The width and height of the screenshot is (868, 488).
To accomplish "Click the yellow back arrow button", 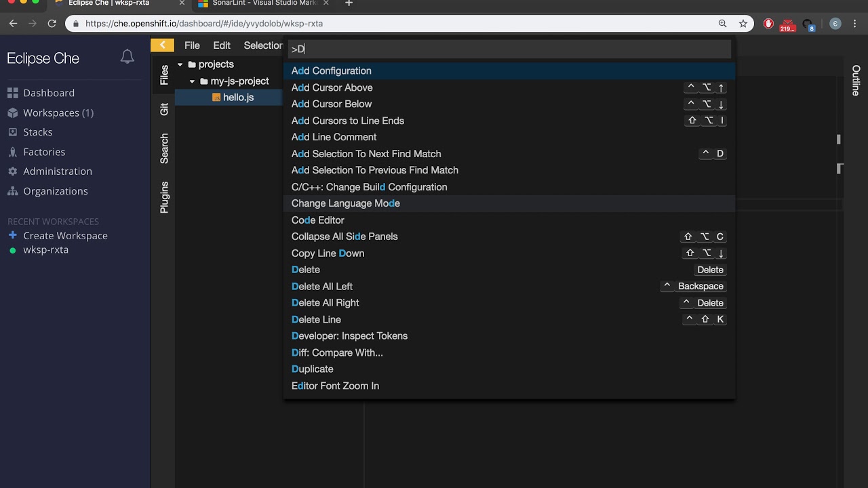I will tap(162, 45).
